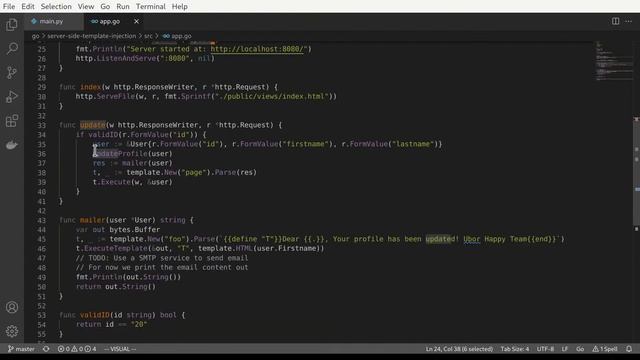
Task: Split the editor to the right
Action: (615, 21)
